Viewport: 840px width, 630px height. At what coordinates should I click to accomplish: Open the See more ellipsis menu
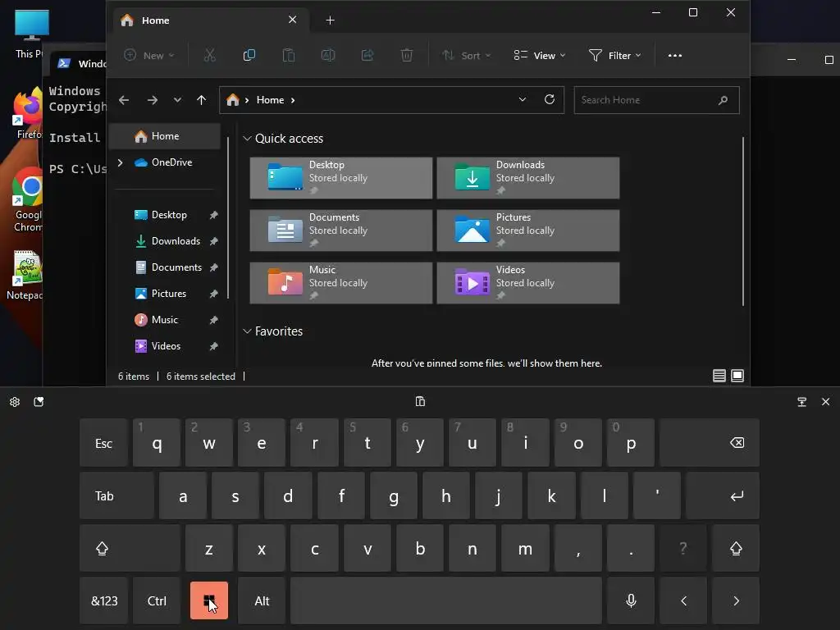675,55
